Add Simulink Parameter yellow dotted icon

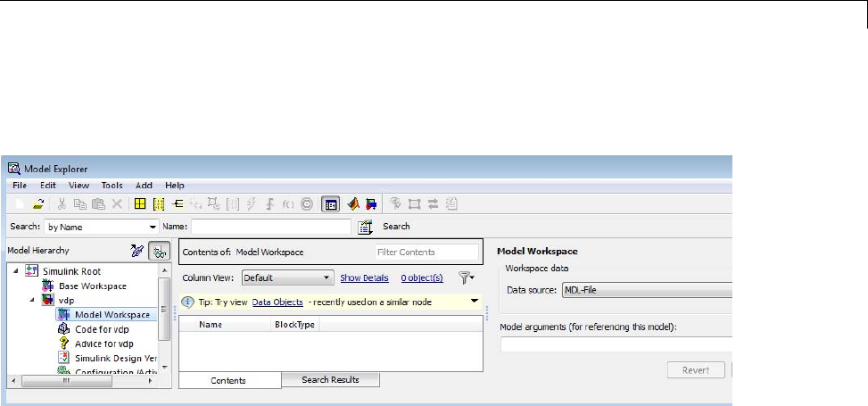tap(159, 204)
